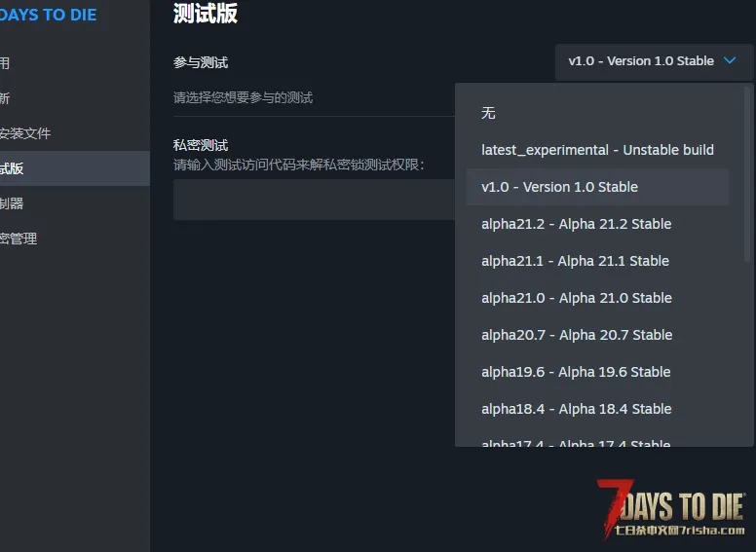This screenshot has height=552, width=756.
Task: Click the 测试版 page heading
Action: pos(206,13)
